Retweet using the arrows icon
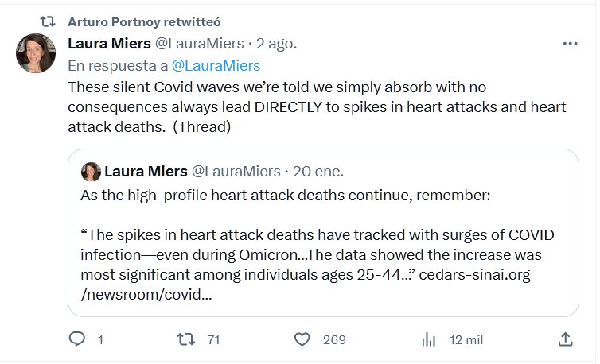 (x=185, y=339)
